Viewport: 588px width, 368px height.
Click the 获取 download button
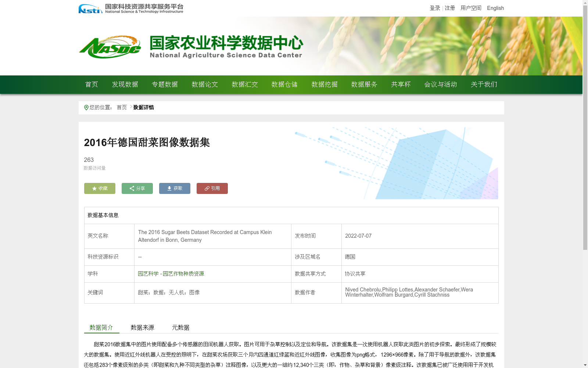[x=175, y=188]
